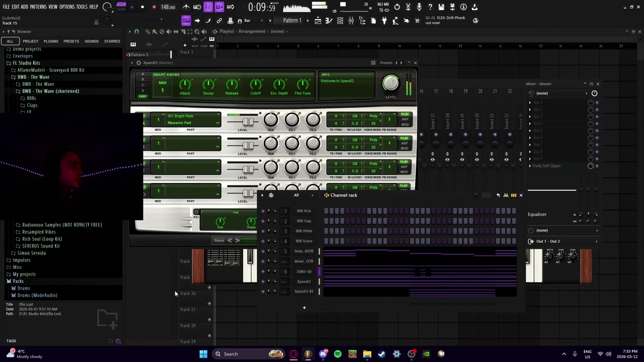
Task: Open Spotify from the taskbar
Action: (x=338, y=354)
